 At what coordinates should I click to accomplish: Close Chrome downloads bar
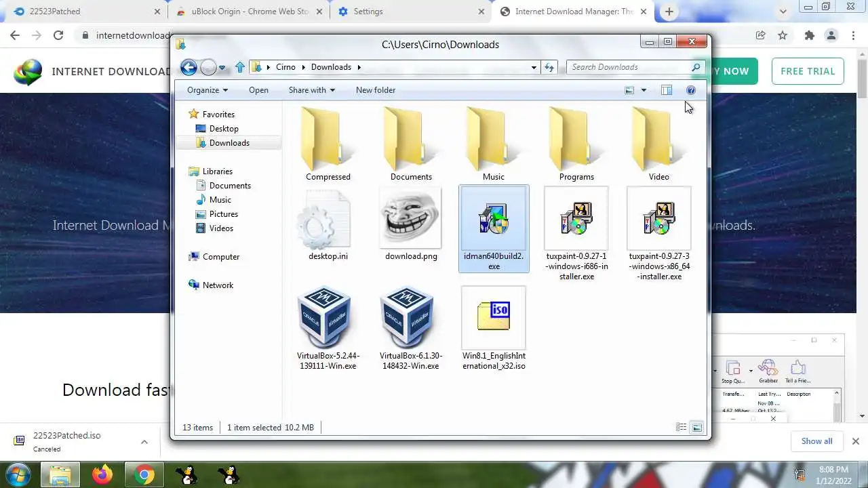point(855,441)
